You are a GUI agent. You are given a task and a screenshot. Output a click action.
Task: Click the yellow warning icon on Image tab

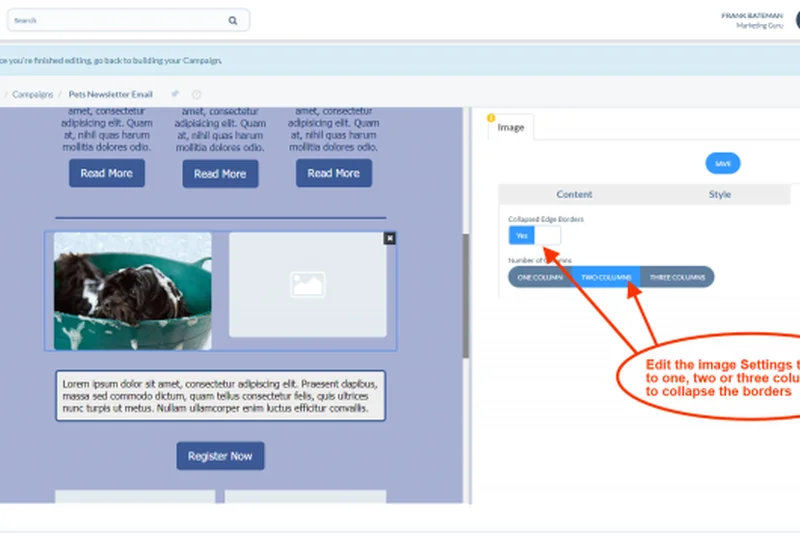[491, 118]
